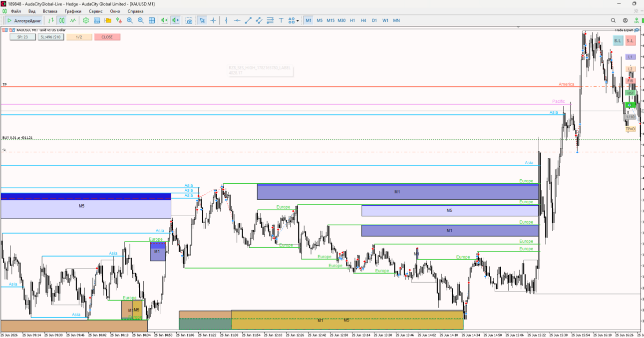
Task: Select the D1 timeframe
Action: tap(374, 20)
